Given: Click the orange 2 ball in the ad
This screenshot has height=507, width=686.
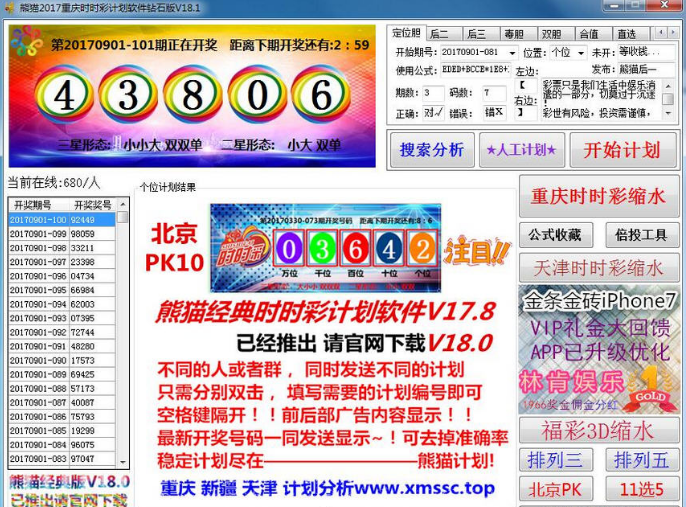Looking at the screenshot, I should pos(422,248).
